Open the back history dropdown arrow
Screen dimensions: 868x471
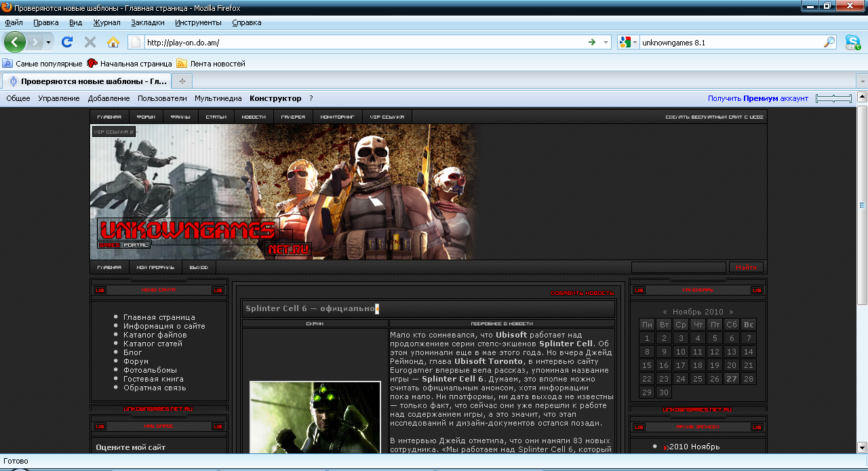click(x=49, y=42)
